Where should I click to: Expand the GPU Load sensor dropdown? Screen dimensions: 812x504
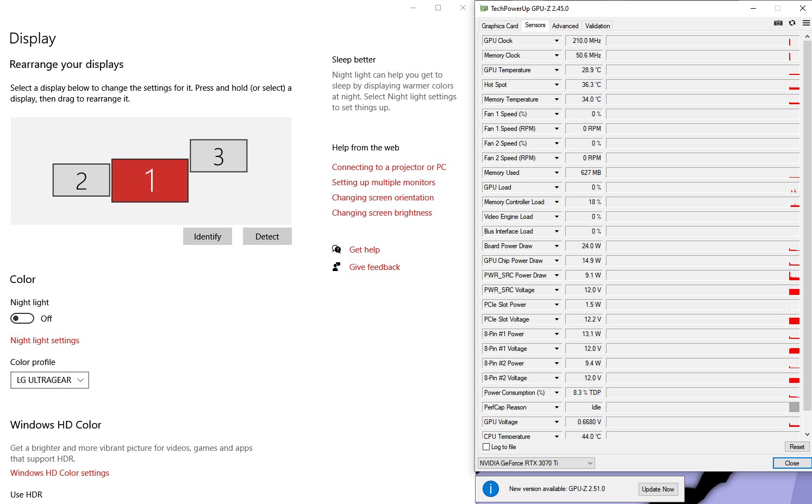(x=557, y=187)
